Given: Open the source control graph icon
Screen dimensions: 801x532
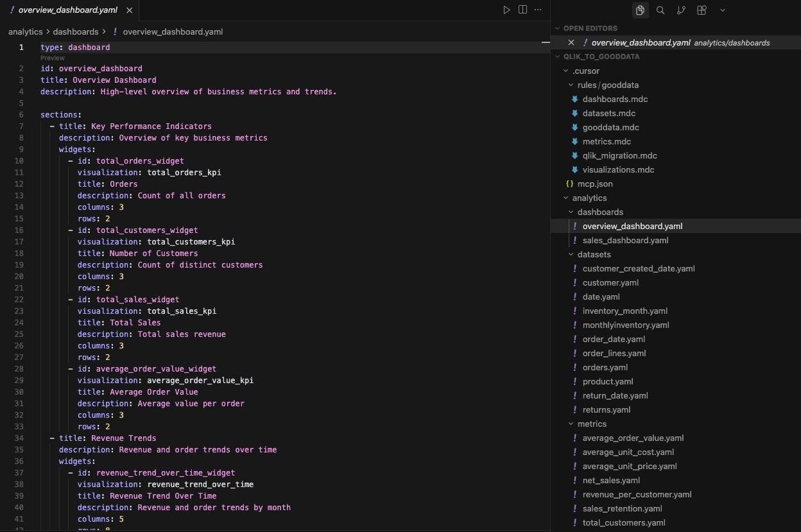Looking at the screenshot, I should click(681, 10).
